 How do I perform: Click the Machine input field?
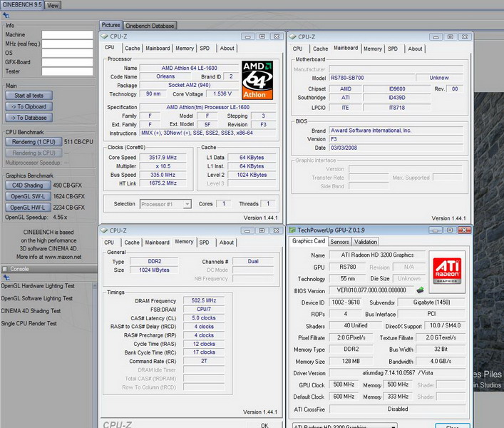click(68, 34)
